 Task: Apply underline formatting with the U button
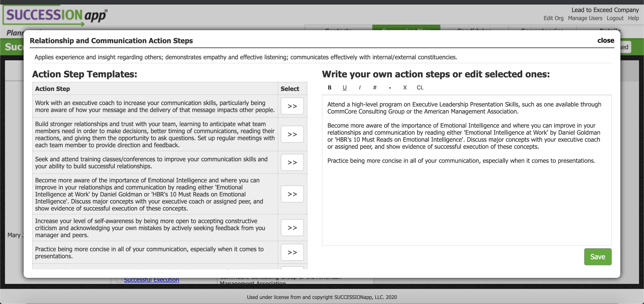[345, 87]
